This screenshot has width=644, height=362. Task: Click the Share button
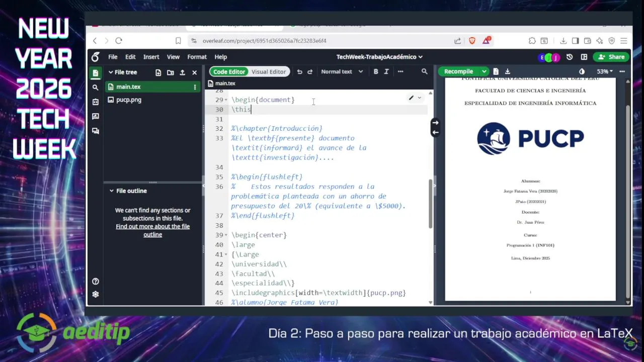pyautogui.click(x=612, y=57)
